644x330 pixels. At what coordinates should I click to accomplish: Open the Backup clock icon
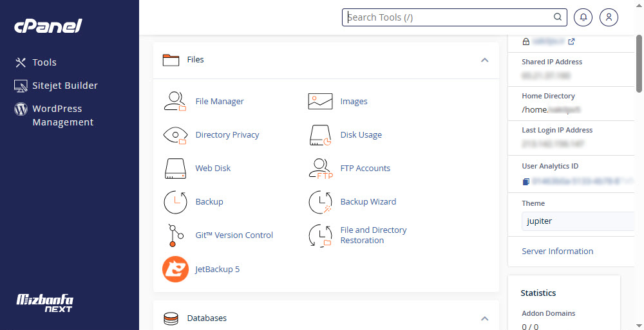[x=175, y=202]
